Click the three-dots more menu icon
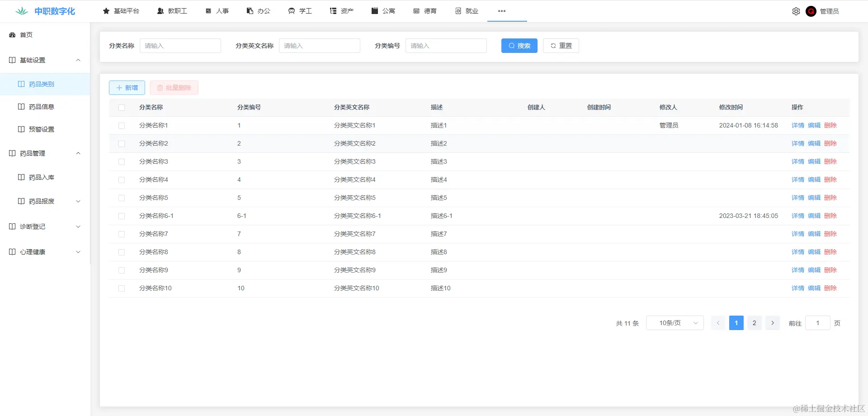This screenshot has width=868, height=416. pos(502,11)
